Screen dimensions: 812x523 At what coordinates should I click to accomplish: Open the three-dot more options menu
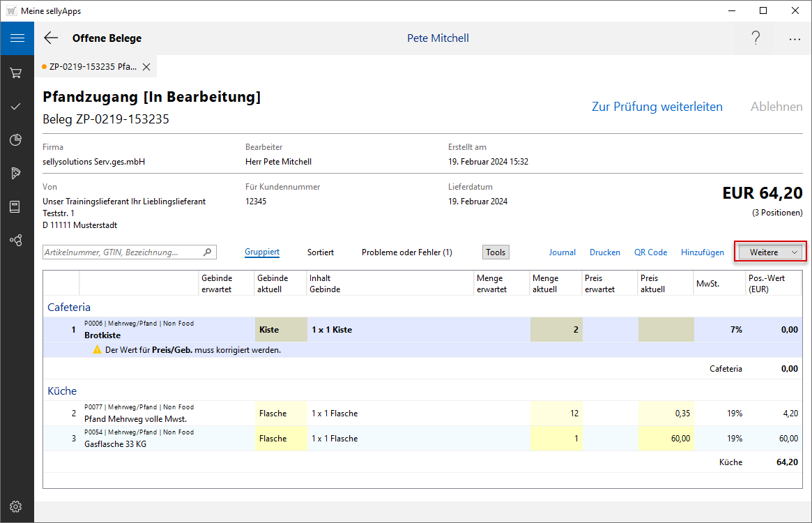[795, 39]
